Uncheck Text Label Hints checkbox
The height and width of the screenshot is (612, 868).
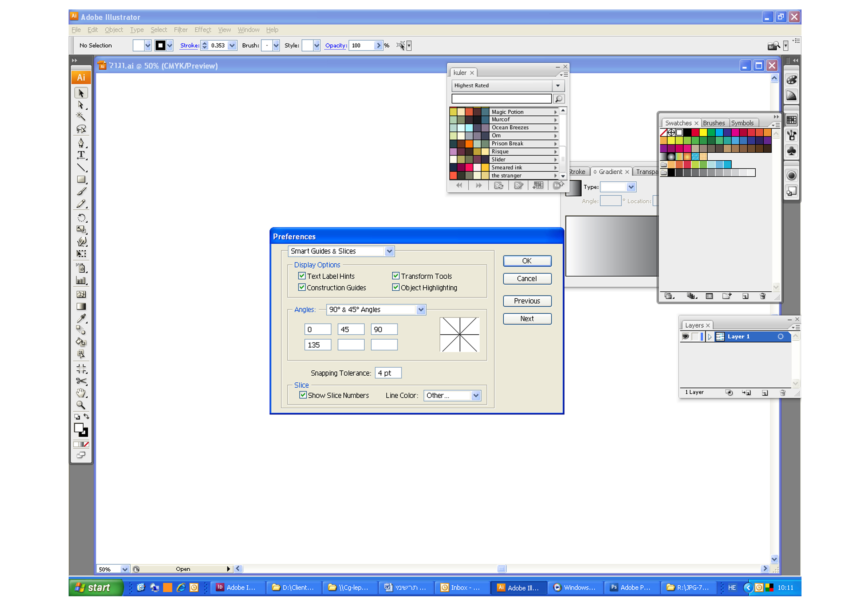[x=302, y=276]
